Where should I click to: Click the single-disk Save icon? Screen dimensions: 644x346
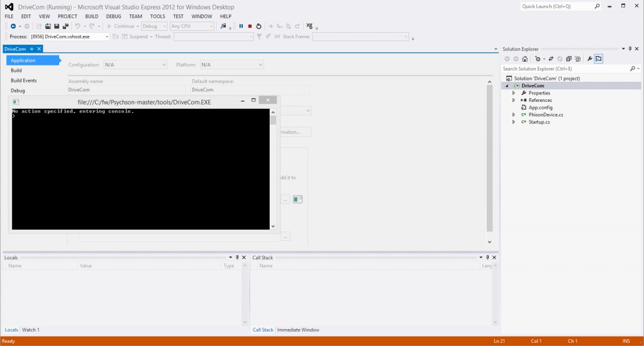57,26
